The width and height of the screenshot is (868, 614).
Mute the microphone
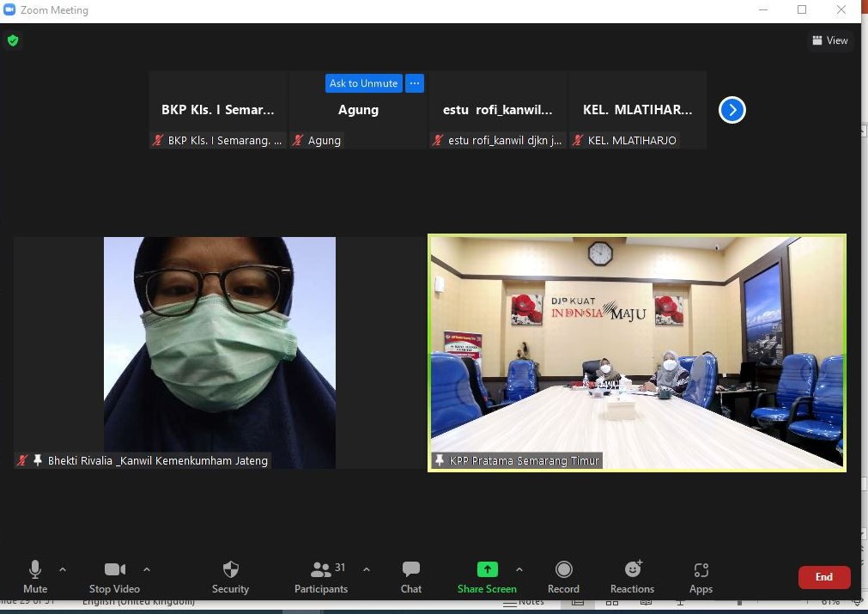pos(35,575)
